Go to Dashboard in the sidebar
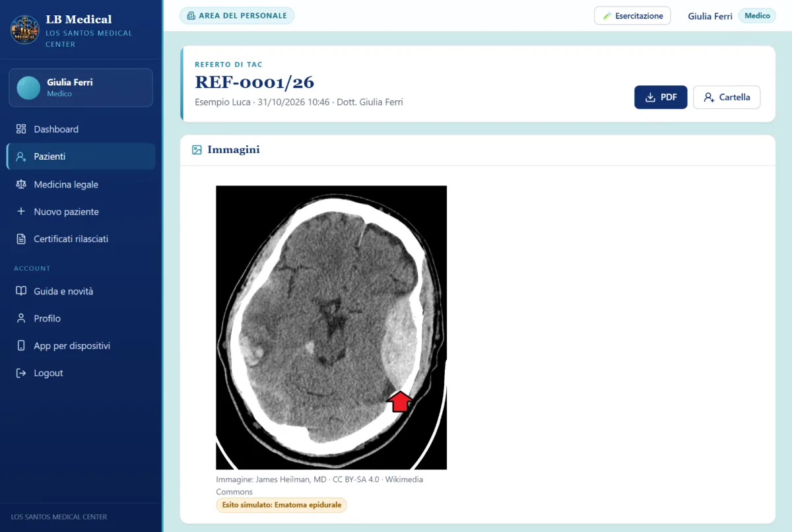 coord(81,129)
